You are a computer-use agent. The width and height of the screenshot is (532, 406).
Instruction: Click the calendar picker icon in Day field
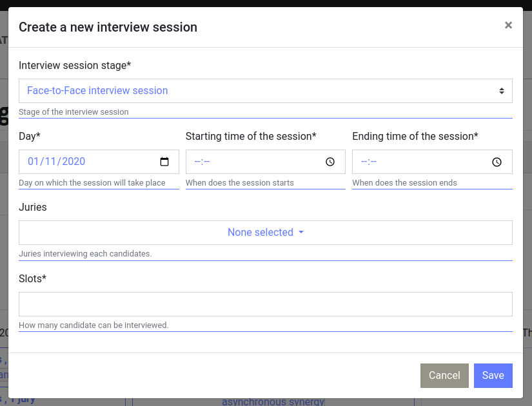click(164, 162)
